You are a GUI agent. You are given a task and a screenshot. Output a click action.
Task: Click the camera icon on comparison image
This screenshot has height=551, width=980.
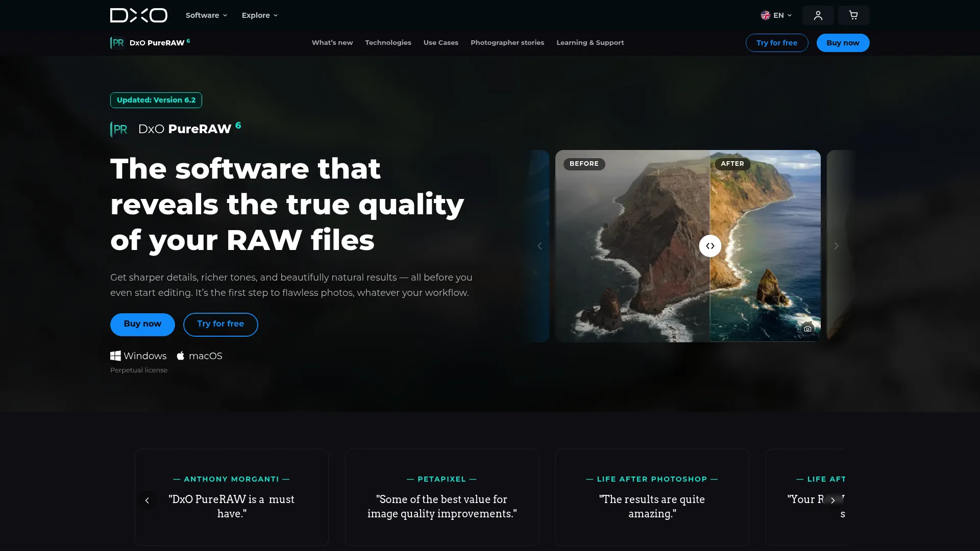(x=807, y=329)
